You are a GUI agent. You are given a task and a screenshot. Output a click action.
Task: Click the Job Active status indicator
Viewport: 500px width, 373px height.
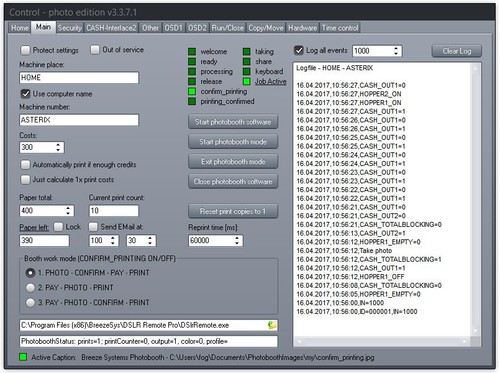pyautogui.click(x=247, y=81)
